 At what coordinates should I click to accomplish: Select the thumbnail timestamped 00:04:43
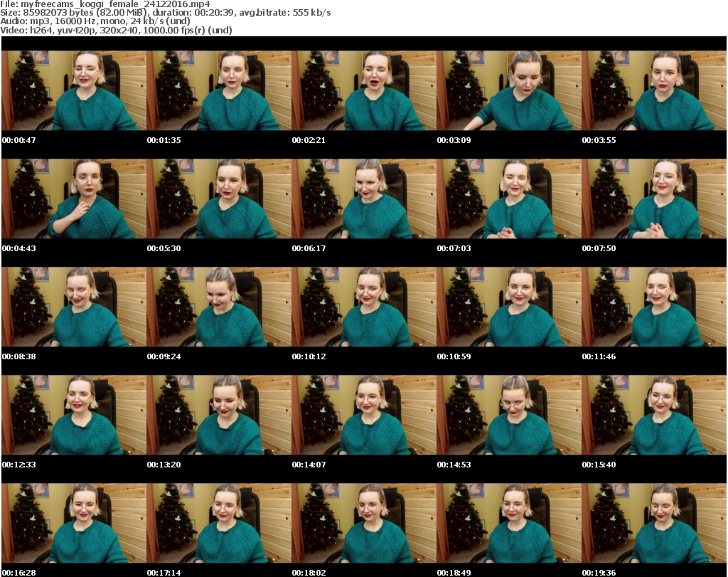pos(74,198)
